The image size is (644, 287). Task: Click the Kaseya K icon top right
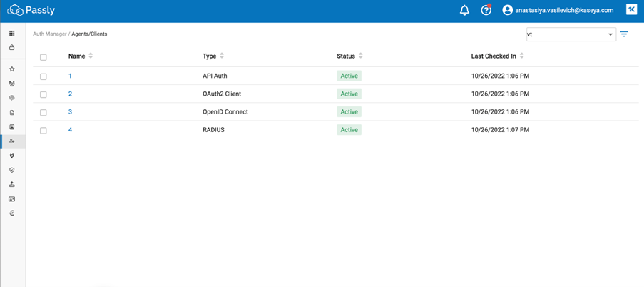tap(631, 10)
